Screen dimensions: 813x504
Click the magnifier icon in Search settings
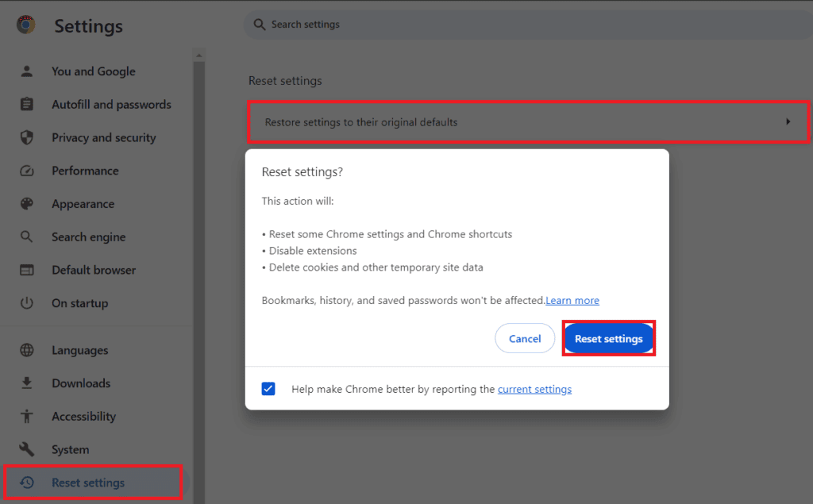[260, 25]
